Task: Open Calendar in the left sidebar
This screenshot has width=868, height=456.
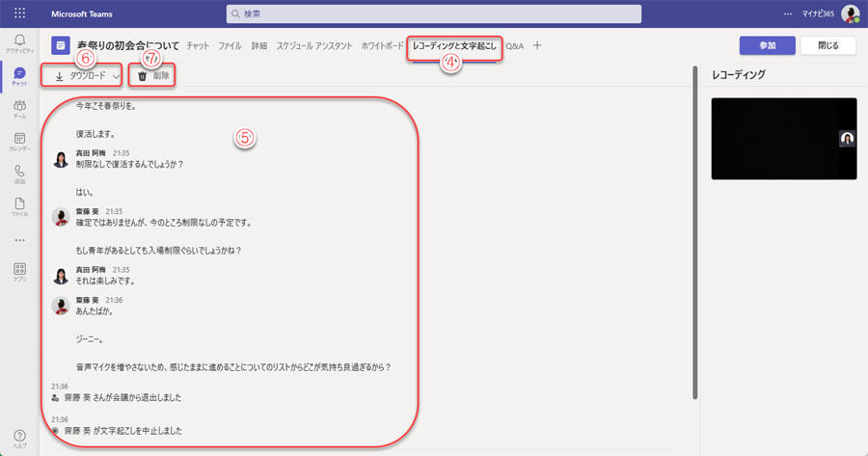Action: point(19,142)
